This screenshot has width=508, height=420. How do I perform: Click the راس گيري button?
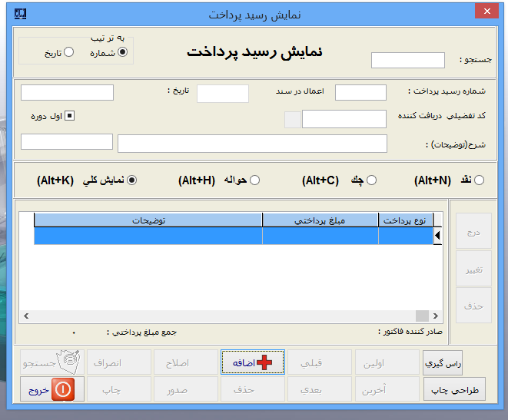click(x=443, y=362)
